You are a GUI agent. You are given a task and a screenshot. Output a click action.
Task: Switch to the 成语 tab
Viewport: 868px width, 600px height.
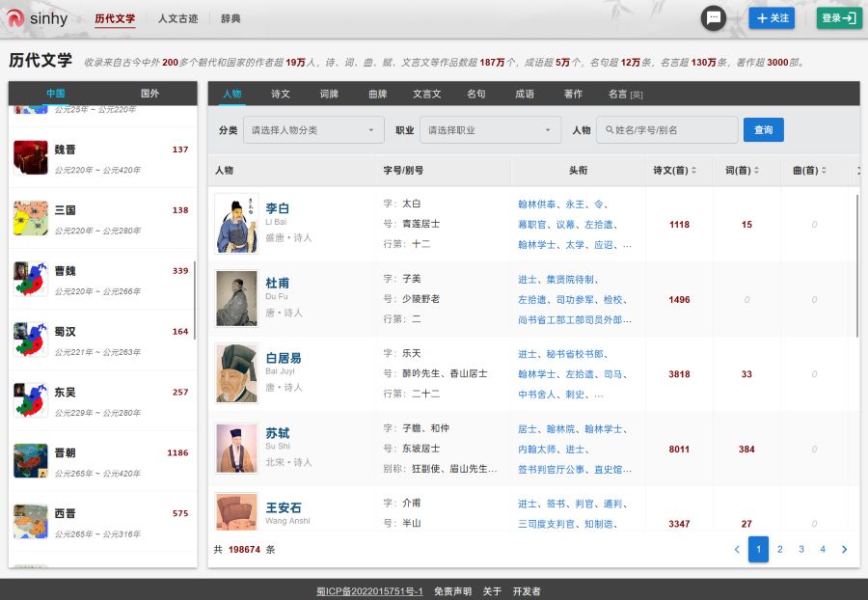click(x=524, y=95)
